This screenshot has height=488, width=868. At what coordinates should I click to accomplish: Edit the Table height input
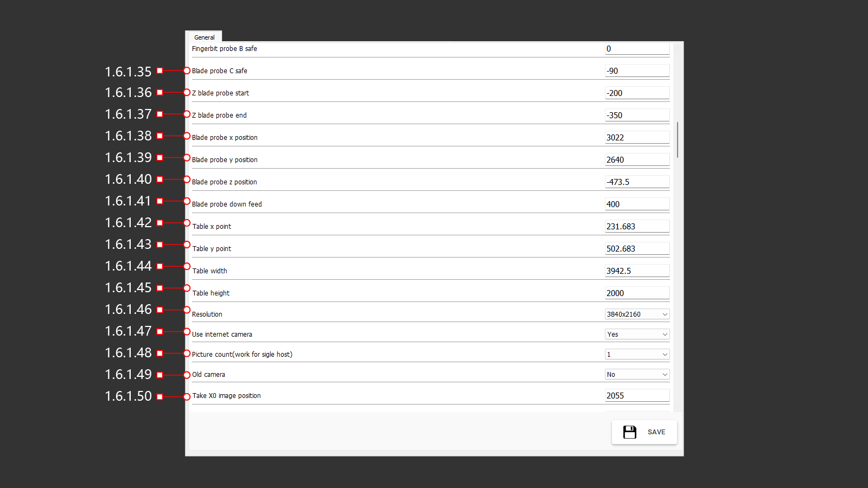(637, 293)
